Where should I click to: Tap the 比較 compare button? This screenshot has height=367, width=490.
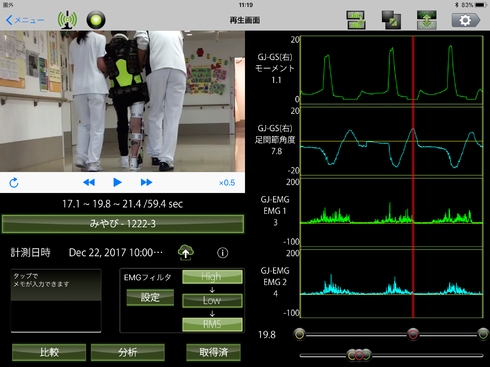pyautogui.click(x=49, y=352)
